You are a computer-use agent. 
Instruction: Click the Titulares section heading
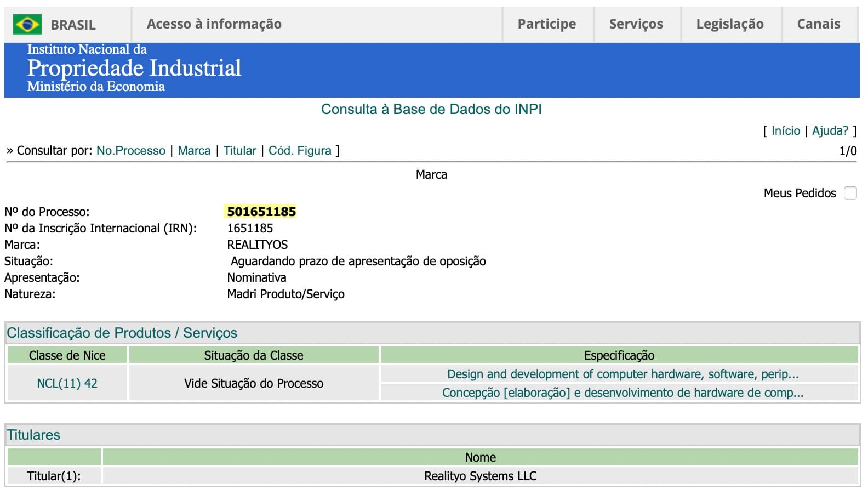click(33, 435)
